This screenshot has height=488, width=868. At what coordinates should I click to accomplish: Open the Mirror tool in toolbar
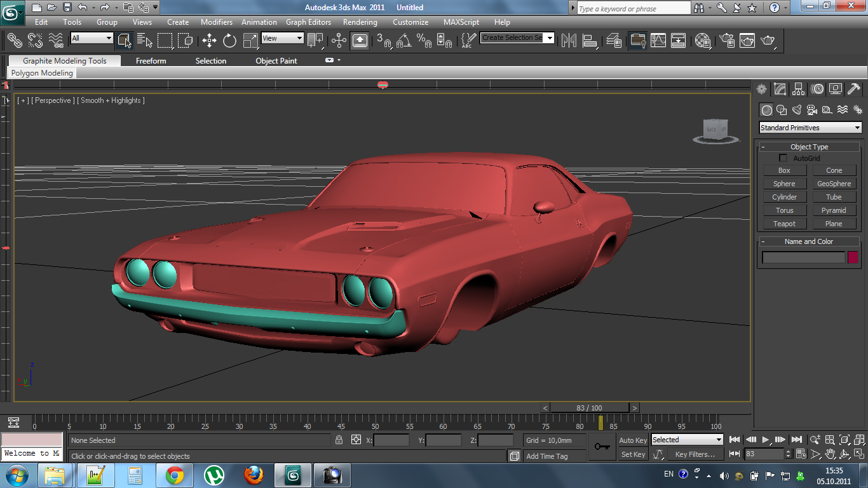point(569,41)
